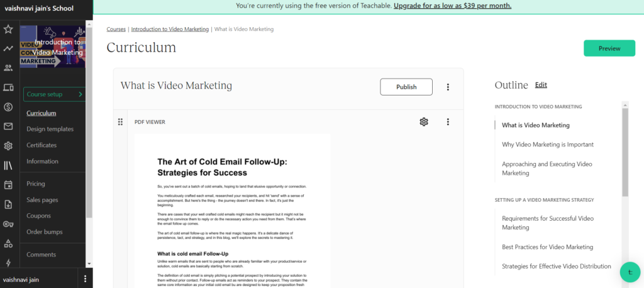Open the Emails envelope icon
The width and height of the screenshot is (644, 288).
pyautogui.click(x=8, y=126)
